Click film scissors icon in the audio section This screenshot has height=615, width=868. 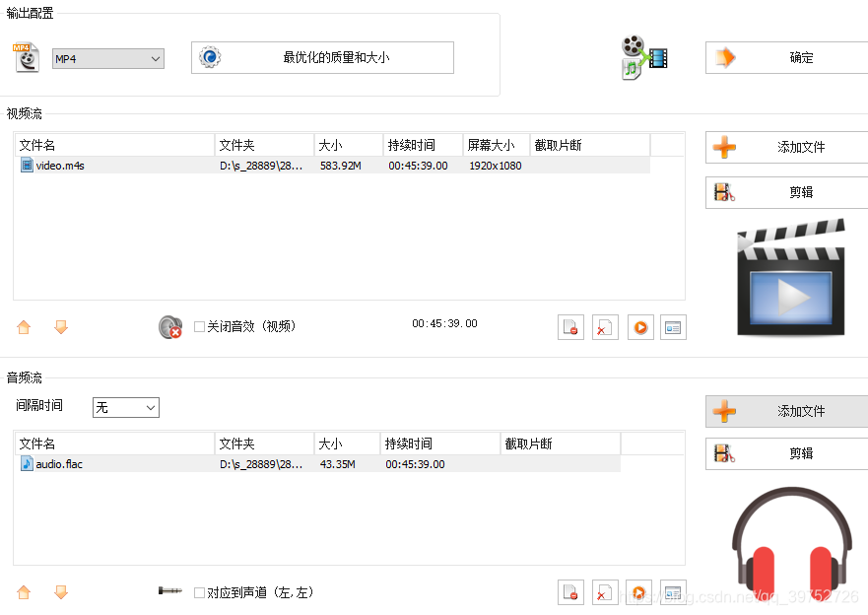[724, 454]
